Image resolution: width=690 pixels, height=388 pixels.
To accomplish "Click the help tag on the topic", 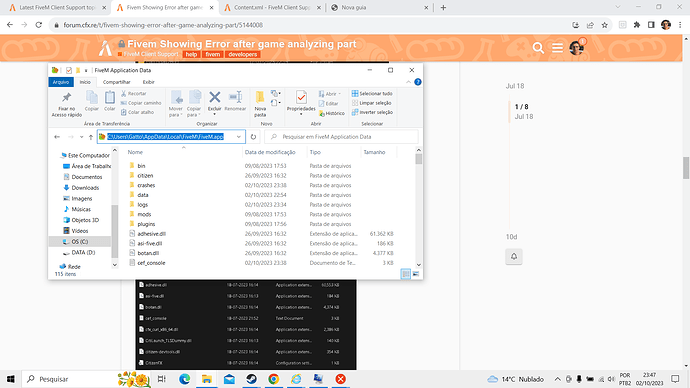I will click(x=191, y=55).
